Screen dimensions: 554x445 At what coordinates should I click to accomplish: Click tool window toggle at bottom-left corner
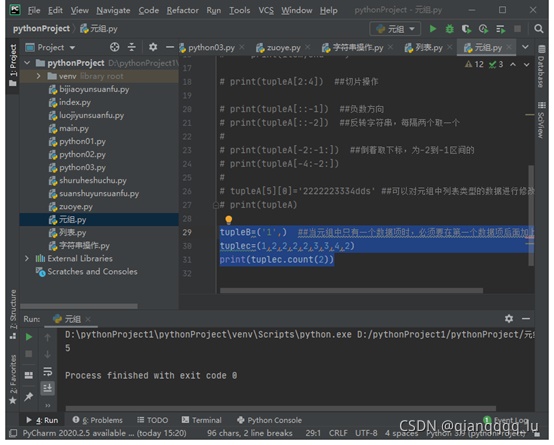coord(13,433)
